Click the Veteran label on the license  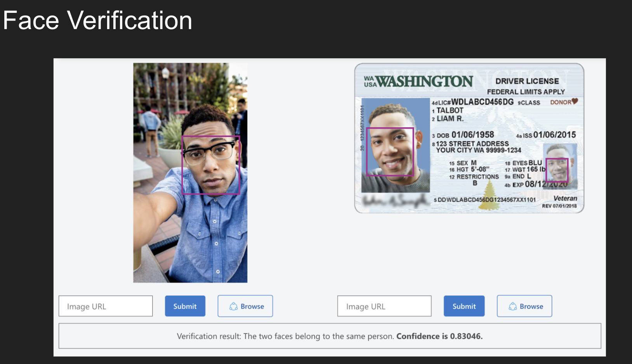pos(565,198)
